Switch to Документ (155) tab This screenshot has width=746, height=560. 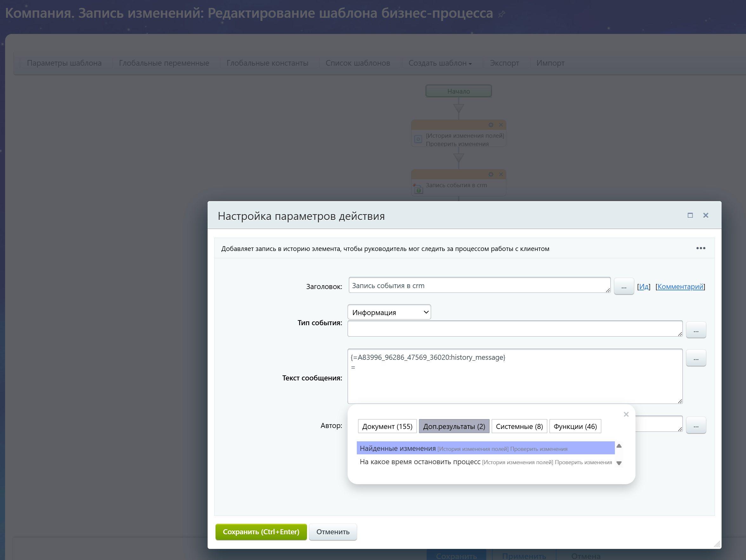(387, 426)
